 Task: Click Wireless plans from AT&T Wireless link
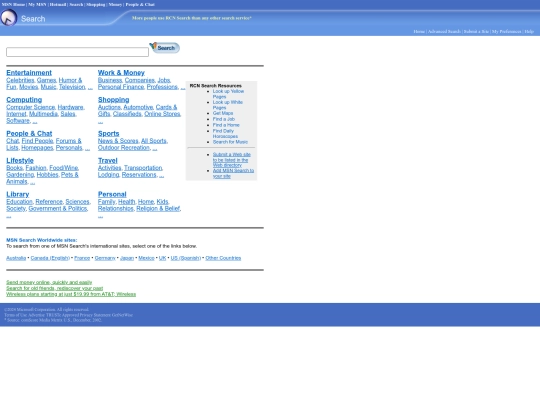coord(71,294)
